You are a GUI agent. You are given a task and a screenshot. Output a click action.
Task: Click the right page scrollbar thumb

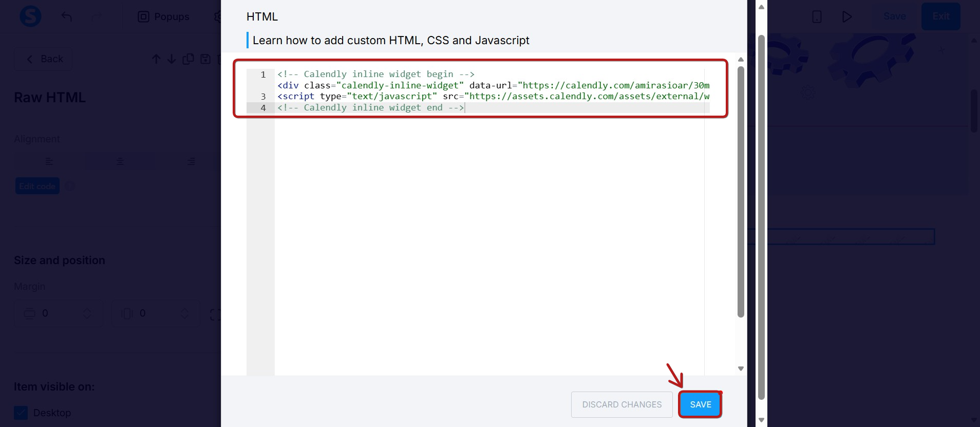tap(974, 111)
